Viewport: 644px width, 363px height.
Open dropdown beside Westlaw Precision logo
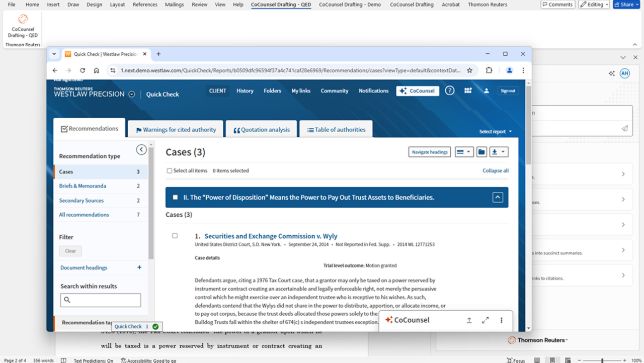[x=132, y=94]
